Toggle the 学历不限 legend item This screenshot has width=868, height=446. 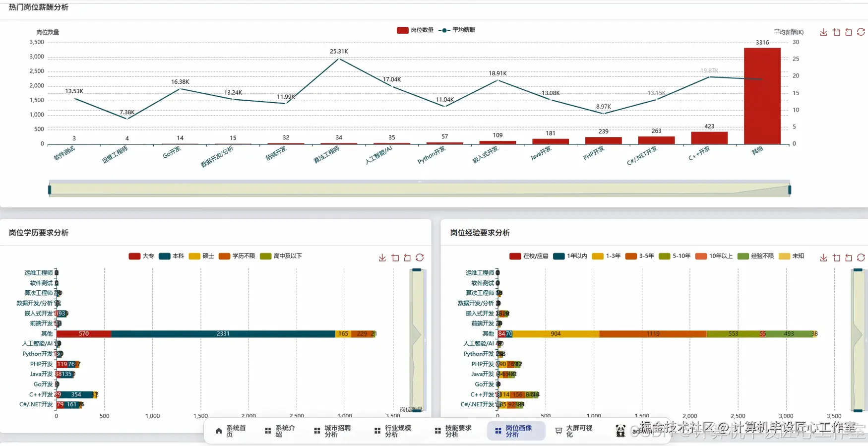[237, 256]
